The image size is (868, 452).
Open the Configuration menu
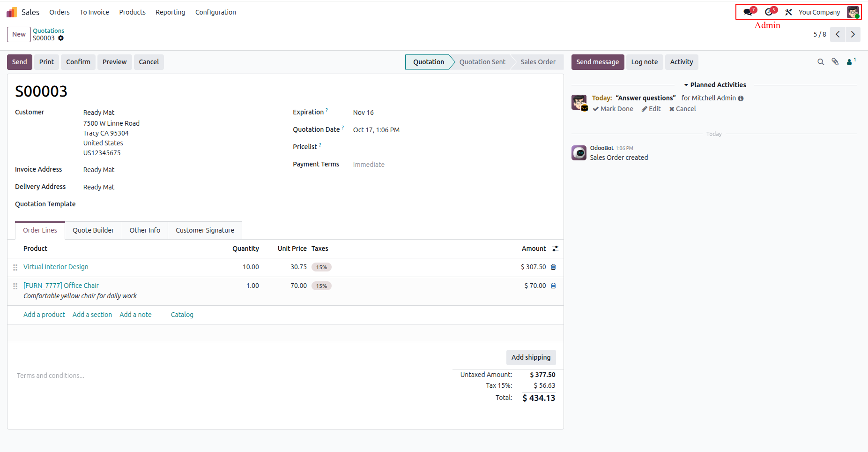tap(215, 12)
